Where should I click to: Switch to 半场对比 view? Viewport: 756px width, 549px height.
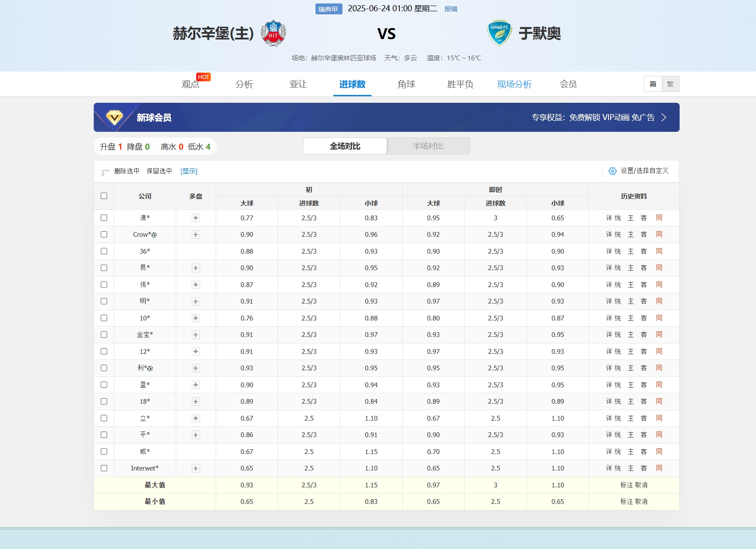[428, 146]
